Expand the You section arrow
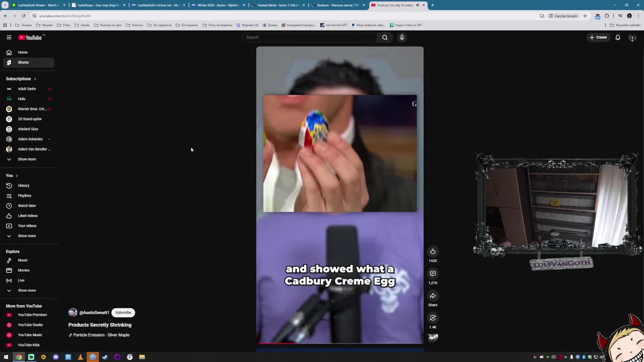The image size is (644, 362). 17,175
